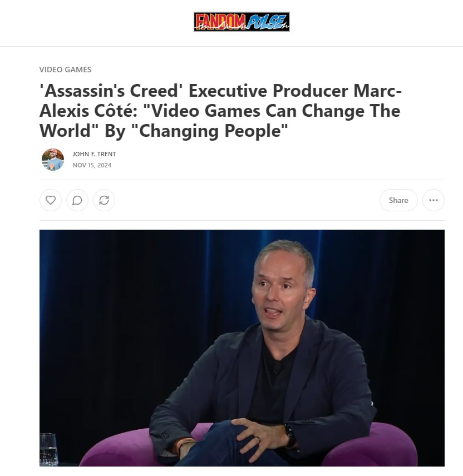This screenshot has width=463, height=476.
Task: Open comments via the speech bubble icon
Action: [x=77, y=200]
